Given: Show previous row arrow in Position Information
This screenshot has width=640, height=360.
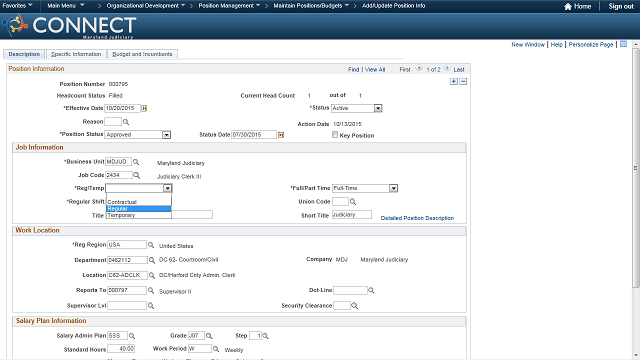Looking at the screenshot, I should [419, 69].
